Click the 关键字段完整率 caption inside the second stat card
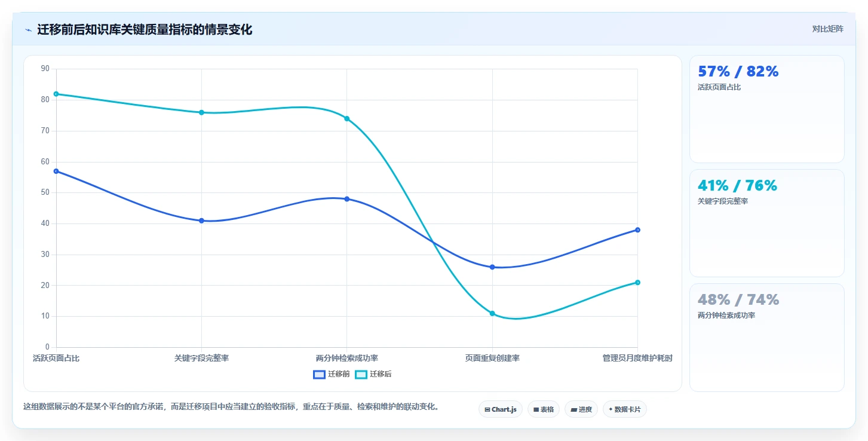 coord(723,201)
